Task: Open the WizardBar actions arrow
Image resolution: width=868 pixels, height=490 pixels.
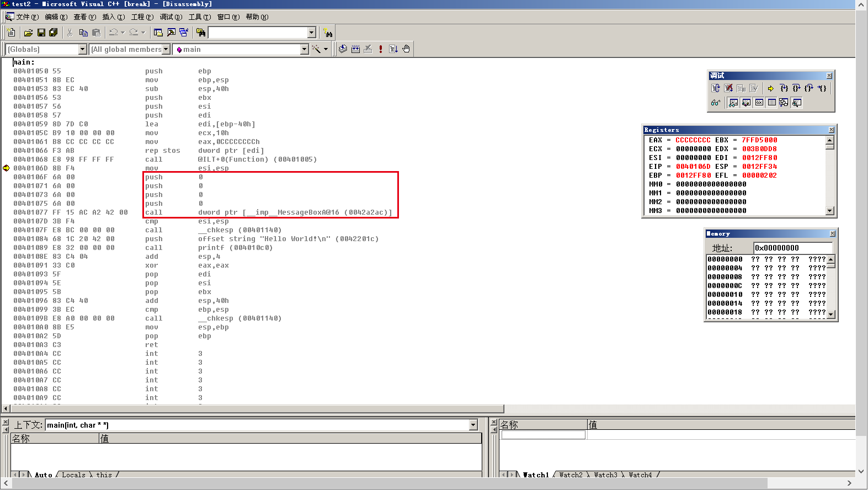Action: pos(326,49)
